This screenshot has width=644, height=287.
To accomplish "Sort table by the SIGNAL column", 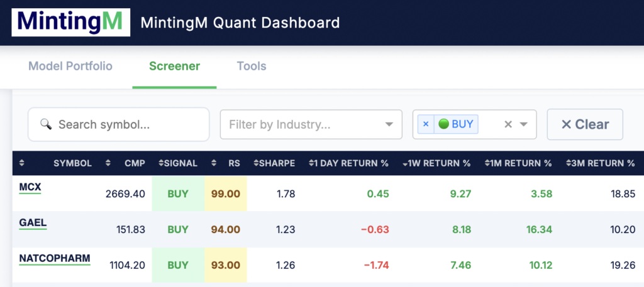I will coord(180,163).
